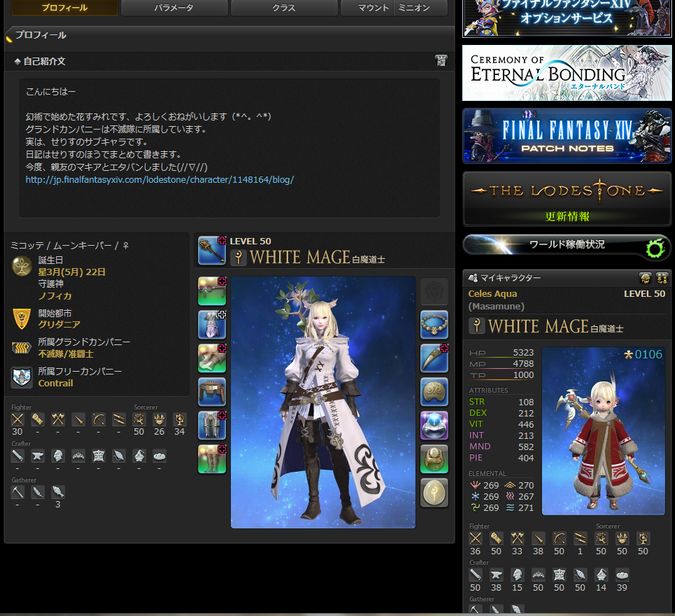
Task: Click the Botanist icon in profile panel
Action: [37, 492]
